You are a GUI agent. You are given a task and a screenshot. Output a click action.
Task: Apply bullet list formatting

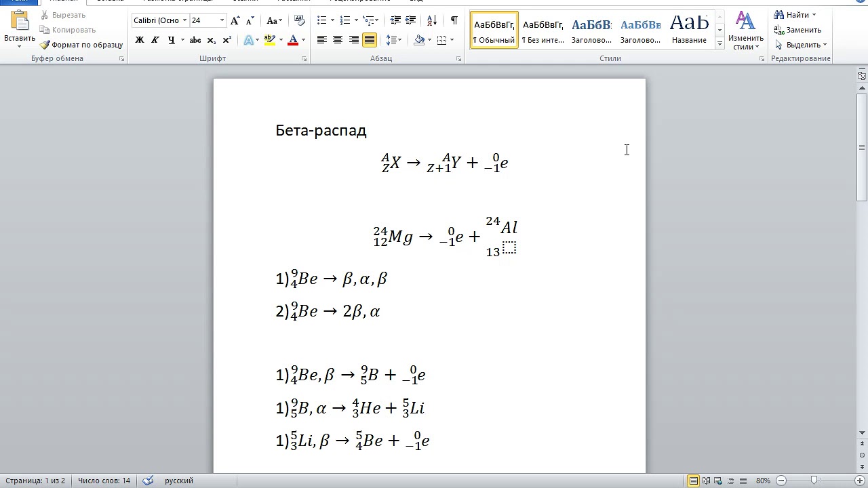tap(322, 20)
